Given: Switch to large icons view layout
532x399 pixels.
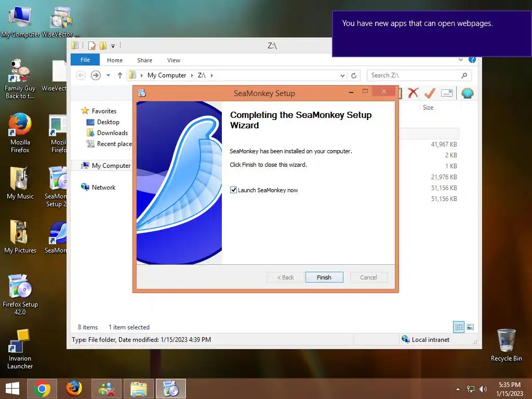Looking at the screenshot, I should [470, 327].
